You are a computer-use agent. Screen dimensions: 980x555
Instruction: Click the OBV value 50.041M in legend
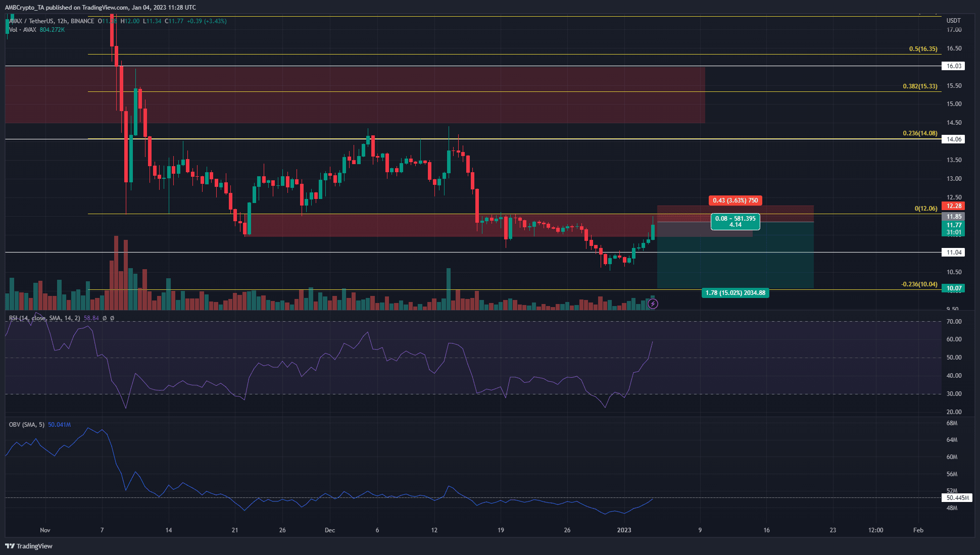coord(59,425)
